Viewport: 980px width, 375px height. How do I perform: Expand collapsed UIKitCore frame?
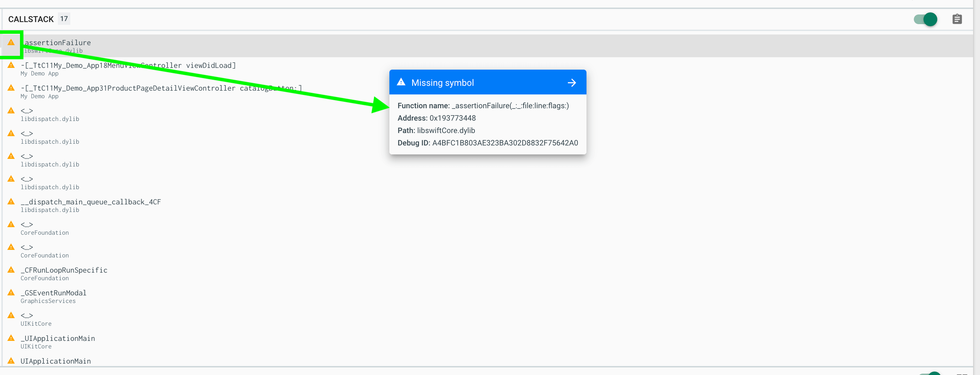27,316
